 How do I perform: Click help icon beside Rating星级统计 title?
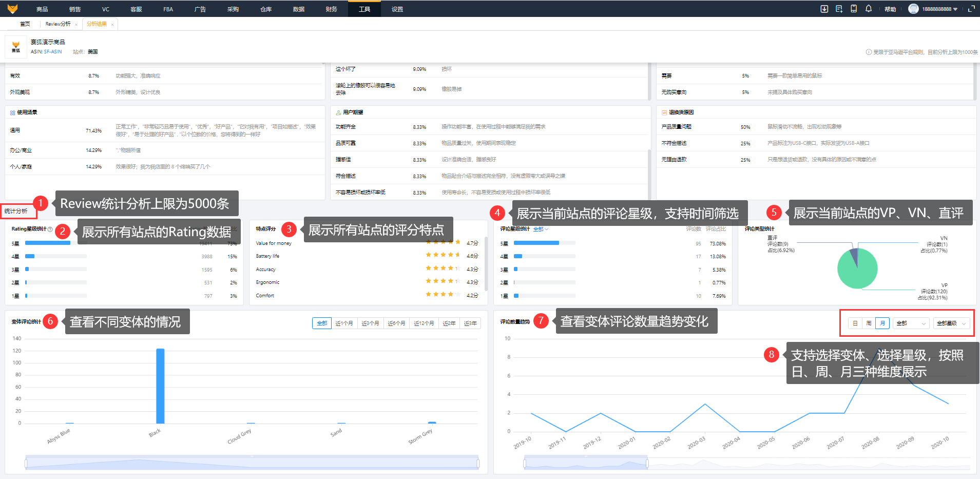click(x=50, y=229)
